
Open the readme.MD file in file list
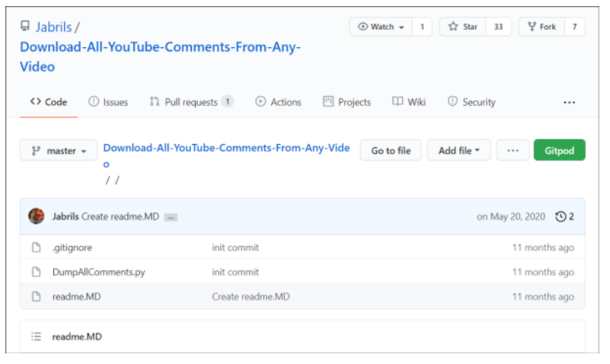(x=77, y=297)
